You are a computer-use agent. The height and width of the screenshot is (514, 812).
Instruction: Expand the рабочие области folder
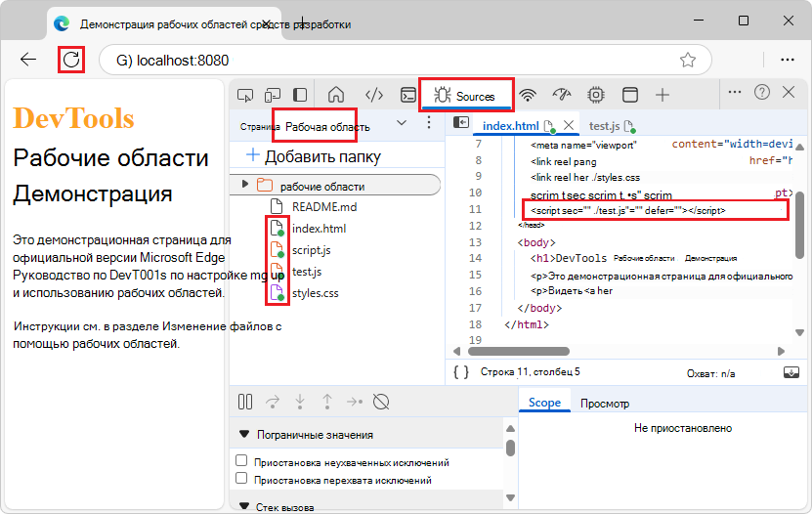(x=245, y=185)
